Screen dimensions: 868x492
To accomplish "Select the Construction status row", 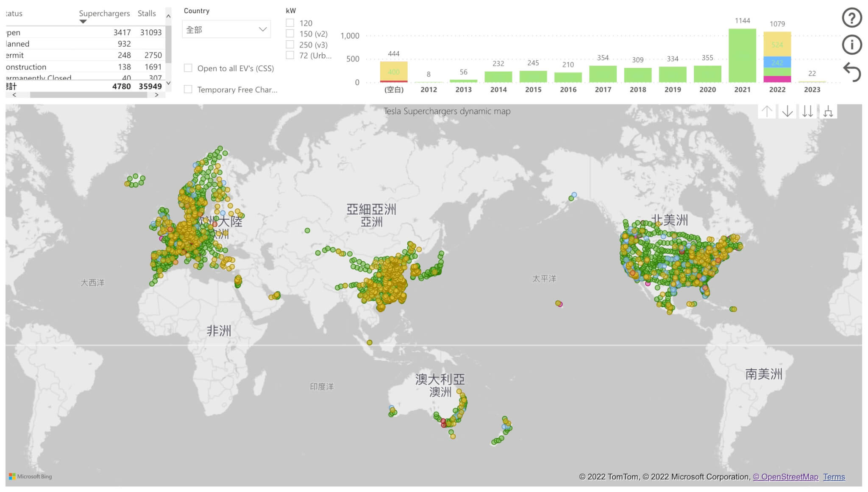I will coord(85,67).
